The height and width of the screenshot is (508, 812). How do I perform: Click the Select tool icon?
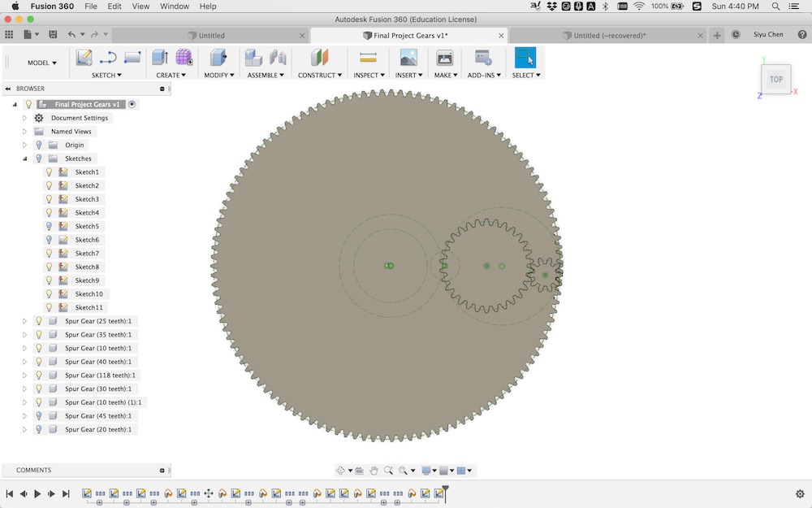coord(525,58)
